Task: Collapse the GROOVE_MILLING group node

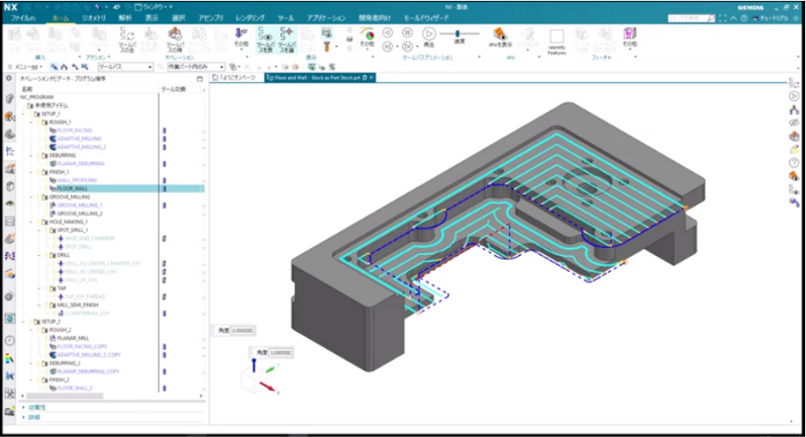Action: pos(31,197)
